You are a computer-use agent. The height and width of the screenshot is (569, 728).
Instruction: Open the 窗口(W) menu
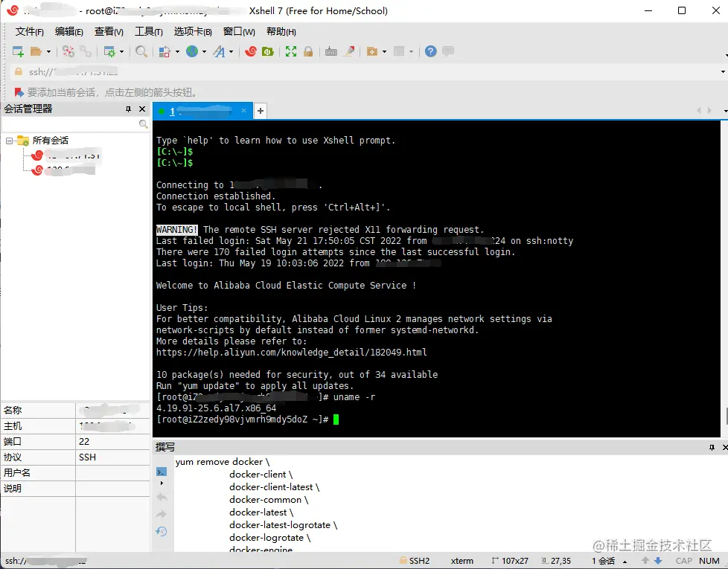239,31
